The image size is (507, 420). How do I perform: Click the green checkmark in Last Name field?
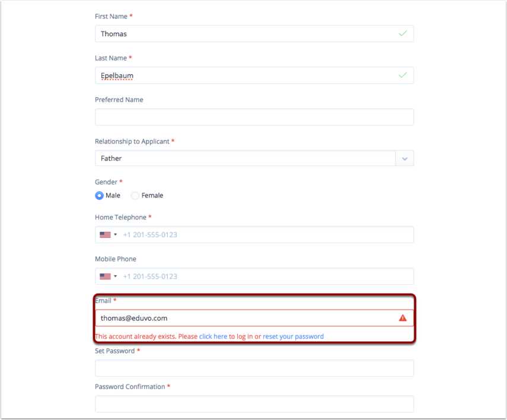point(403,75)
